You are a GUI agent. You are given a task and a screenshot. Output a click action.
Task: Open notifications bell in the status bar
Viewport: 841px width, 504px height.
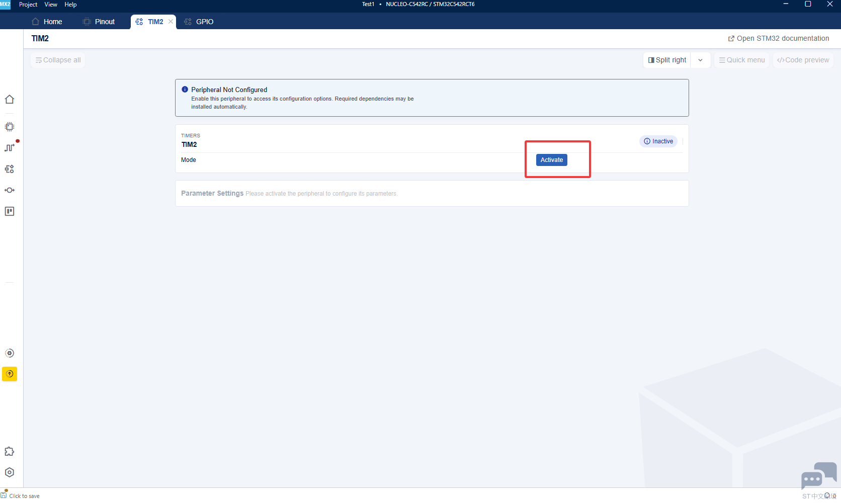[827, 495]
